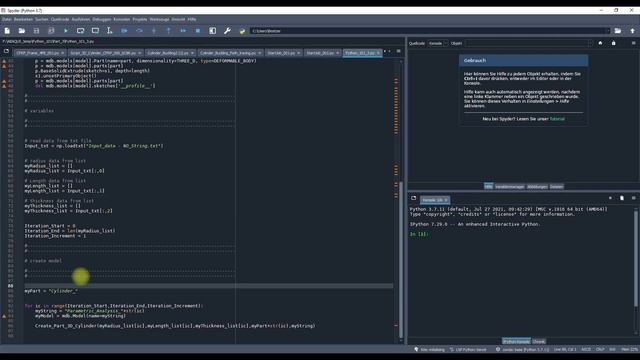Image resolution: width=640 pixels, height=360 pixels.
Task: Create a new file from toolbar
Action: pyautogui.click(x=7, y=31)
